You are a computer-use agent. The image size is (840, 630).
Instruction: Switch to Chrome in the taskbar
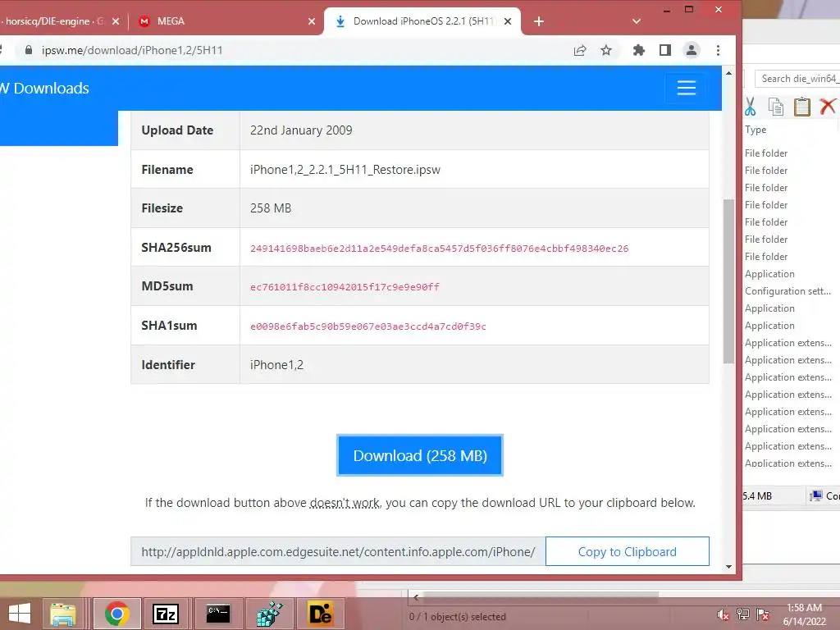pyautogui.click(x=116, y=614)
